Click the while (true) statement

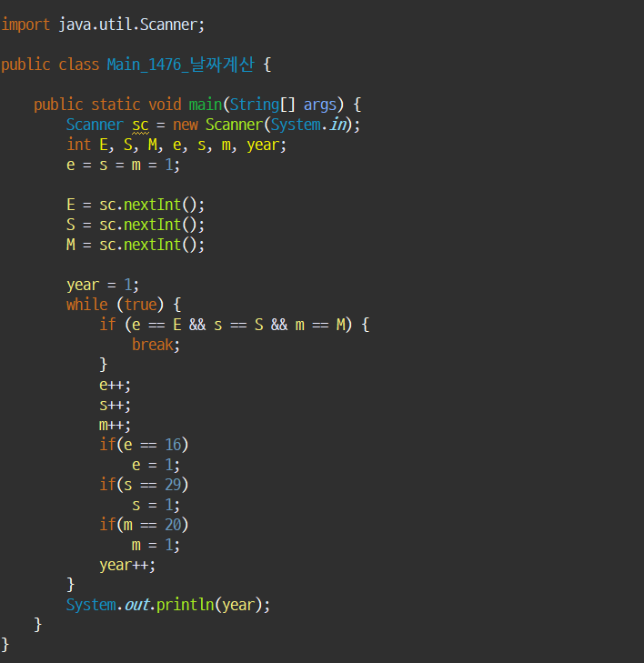[x=124, y=305]
